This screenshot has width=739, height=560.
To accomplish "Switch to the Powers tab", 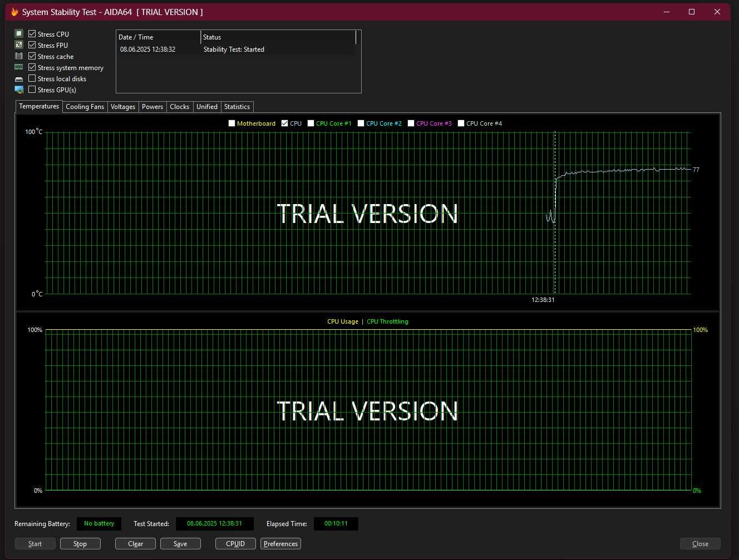I will [x=152, y=107].
